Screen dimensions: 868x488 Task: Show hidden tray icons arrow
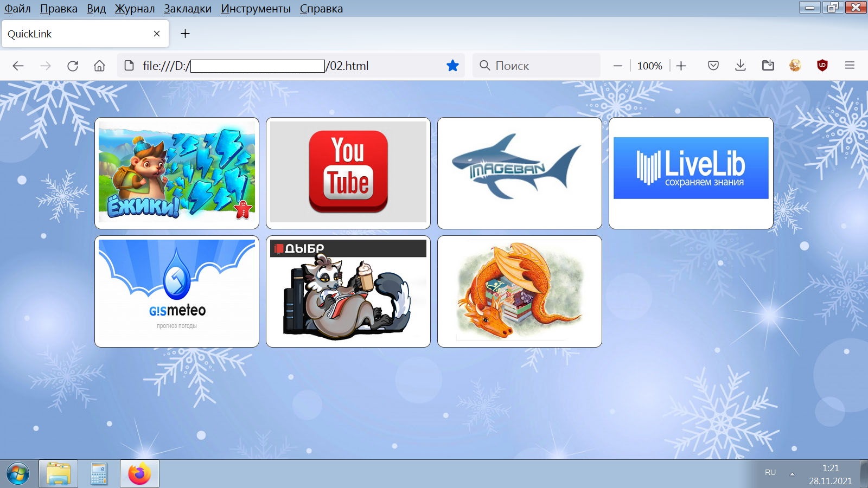coord(792,474)
